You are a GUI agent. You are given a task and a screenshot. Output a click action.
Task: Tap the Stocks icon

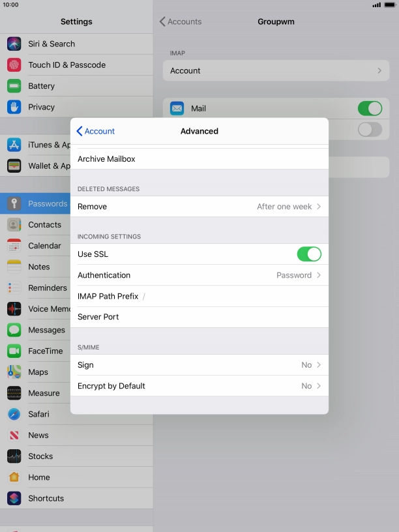coord(14,456)
